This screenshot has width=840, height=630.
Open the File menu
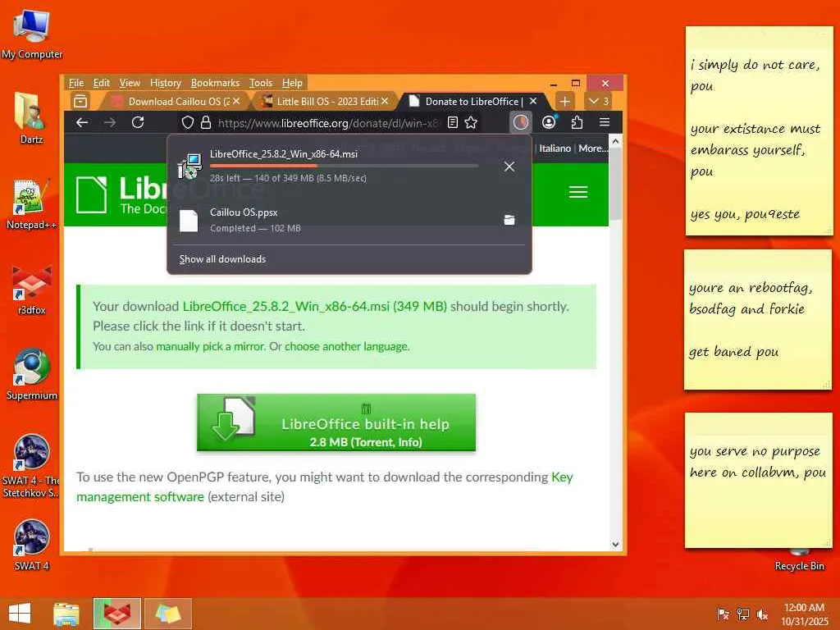point(76,83)
